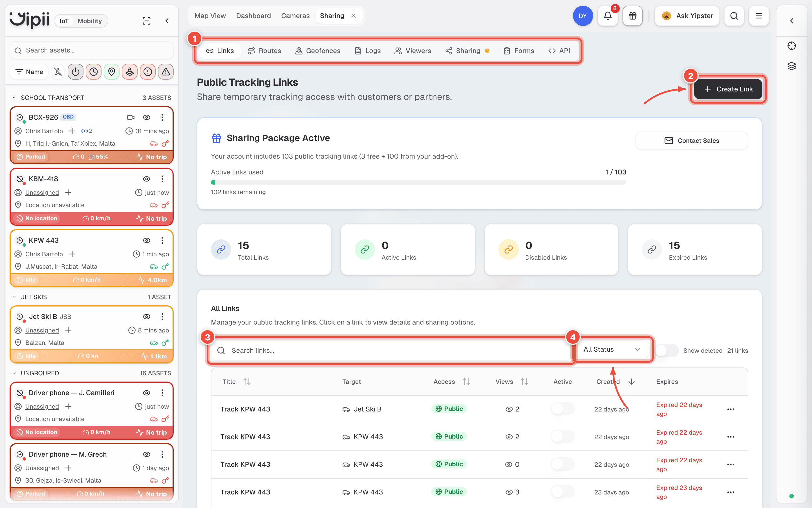
Task: Collapse the left asset sidebar
Action: click(167, 21)
